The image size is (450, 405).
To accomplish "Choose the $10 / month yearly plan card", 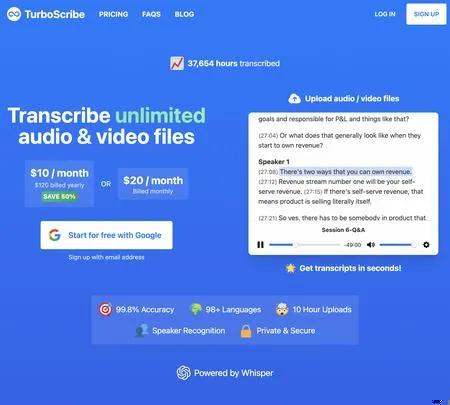I will pyautogui.click(x=59, y=184).
